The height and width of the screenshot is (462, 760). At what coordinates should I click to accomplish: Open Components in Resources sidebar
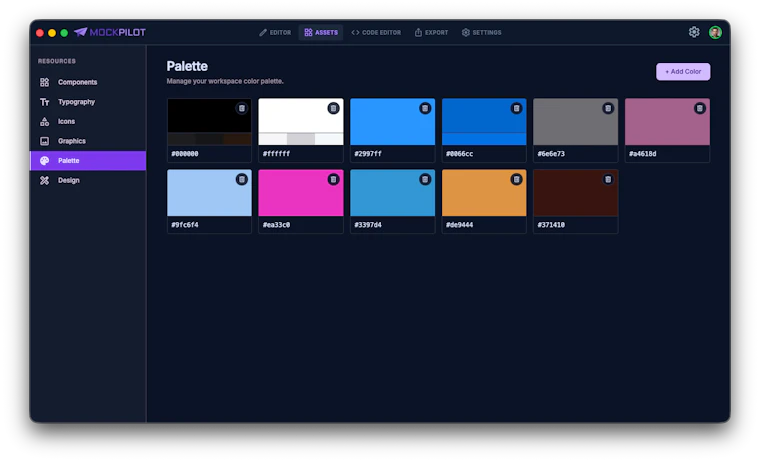[78, 82]
